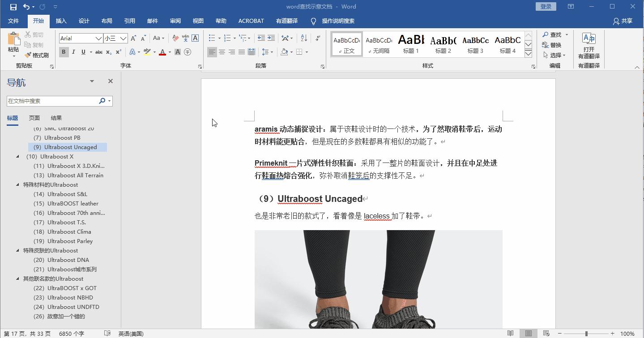644x338 pixels.
Task: Open style 标题 2 from the Styles gallery
Action: coord(443,43)
